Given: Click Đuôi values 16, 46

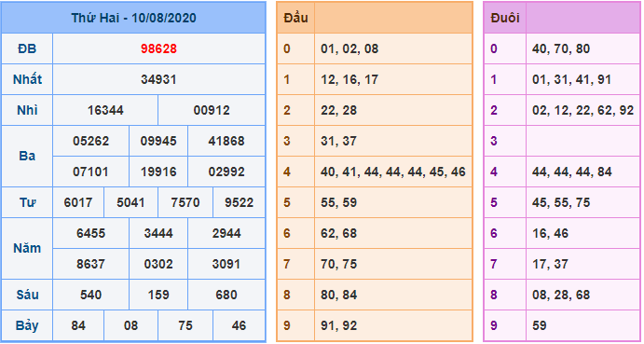Looking at the screenshot, I should [x=551, y=233].
